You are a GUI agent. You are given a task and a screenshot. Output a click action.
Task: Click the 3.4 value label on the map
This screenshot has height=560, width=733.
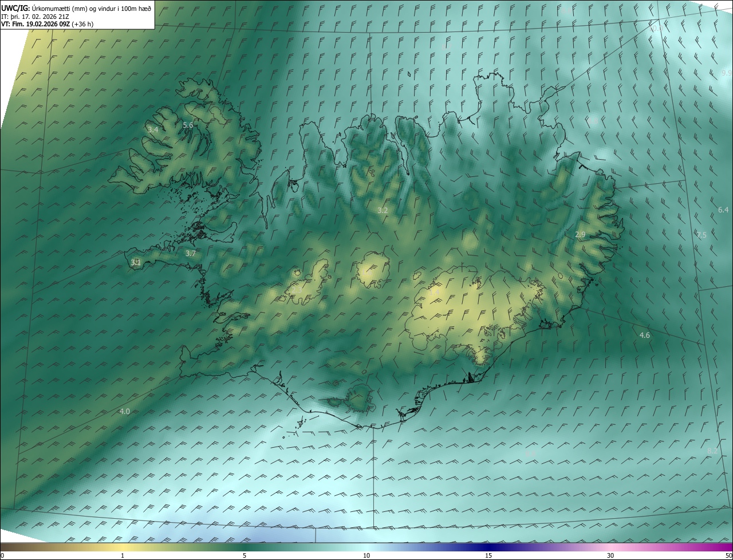click(x=153, y=130)
